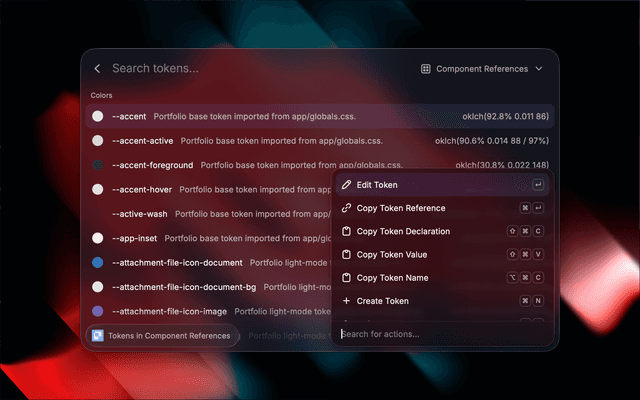
Task: Select the --app-inset token name
Action: tap(135, 238)
